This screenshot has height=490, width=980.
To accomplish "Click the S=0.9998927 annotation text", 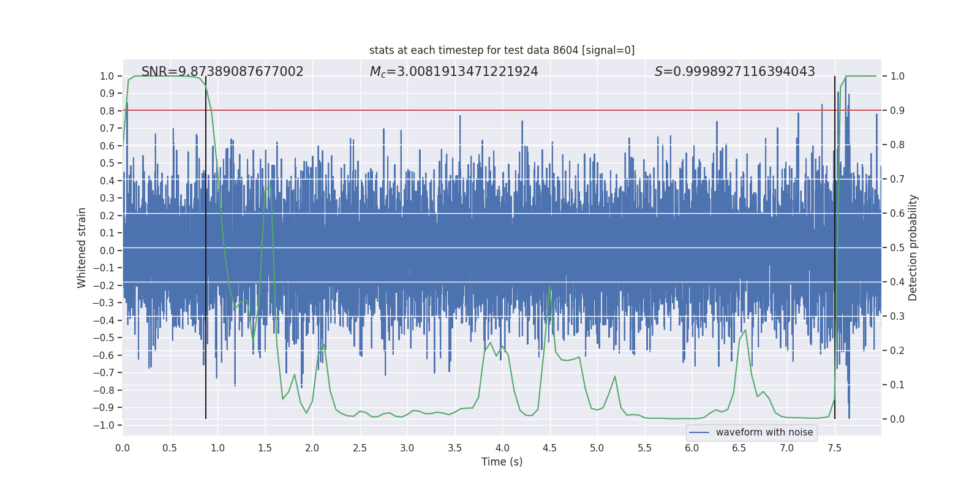I will pos(734,72).
